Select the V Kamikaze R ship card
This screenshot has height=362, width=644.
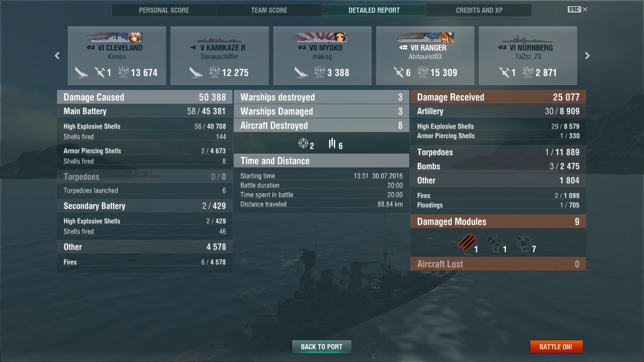click(220, 56)
